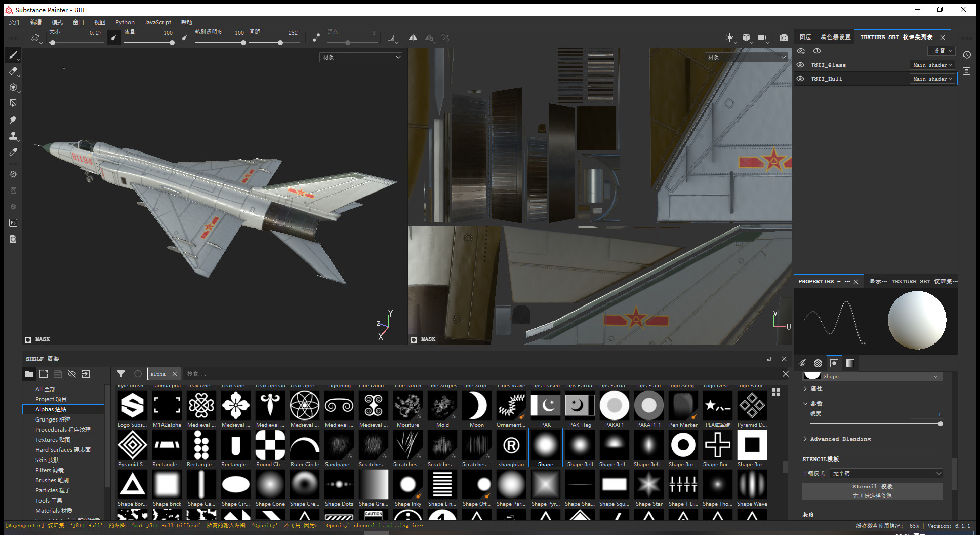
Task: Open the Brush properties tab icon
Action: point(802,363)
